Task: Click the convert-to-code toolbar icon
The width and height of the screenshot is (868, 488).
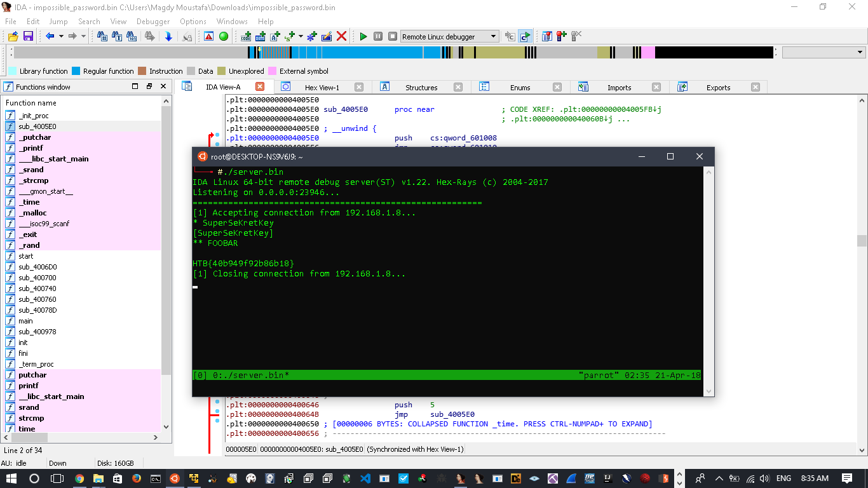Action: (x=246, y=36)
